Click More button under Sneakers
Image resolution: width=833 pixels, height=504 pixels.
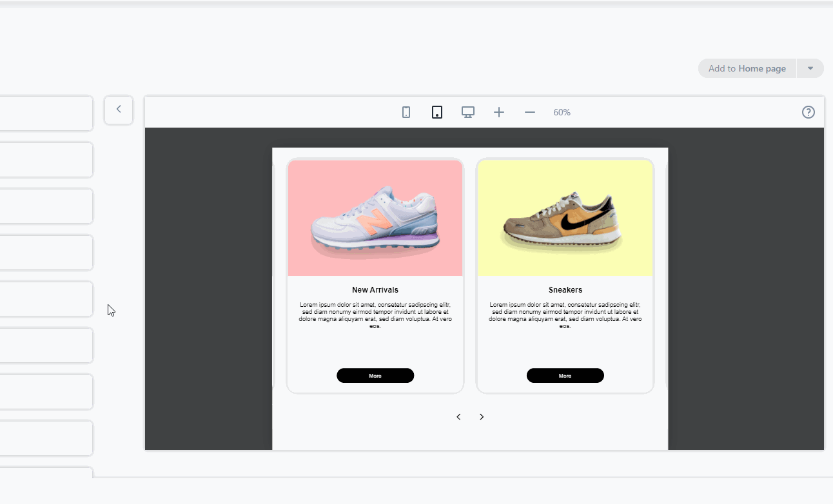tap(565, 376)
